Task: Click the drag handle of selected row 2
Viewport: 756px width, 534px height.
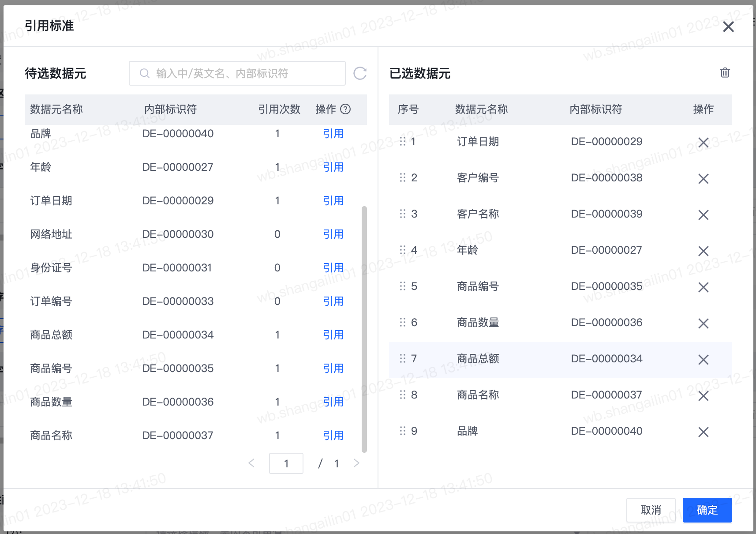Action: pyautogui.click(x=402, y=177)
